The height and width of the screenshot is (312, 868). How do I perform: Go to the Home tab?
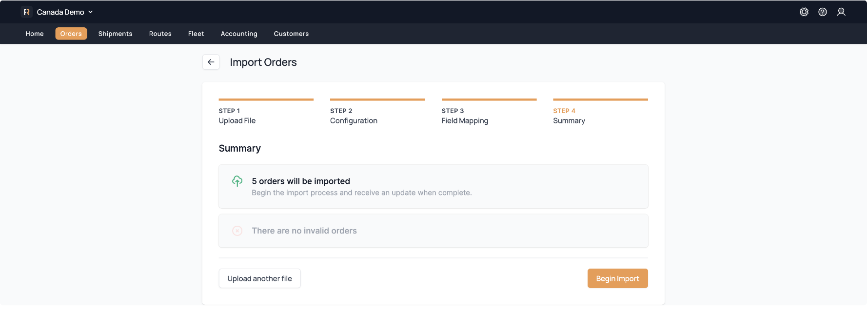click(x=35, y=34)
